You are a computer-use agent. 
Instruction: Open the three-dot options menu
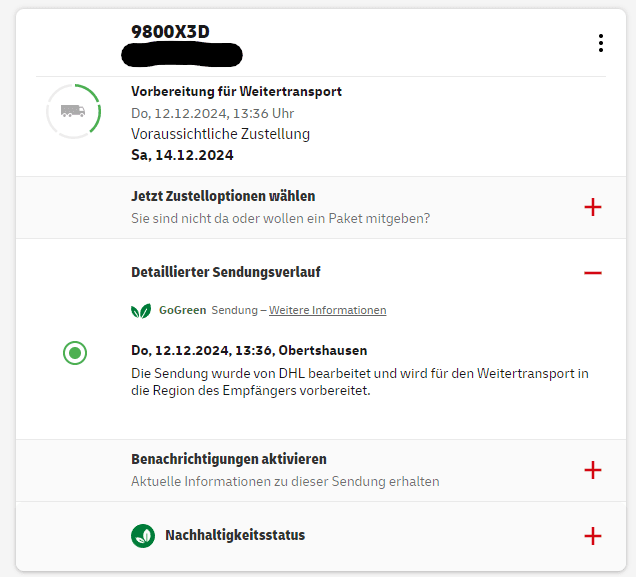[601, 43]
